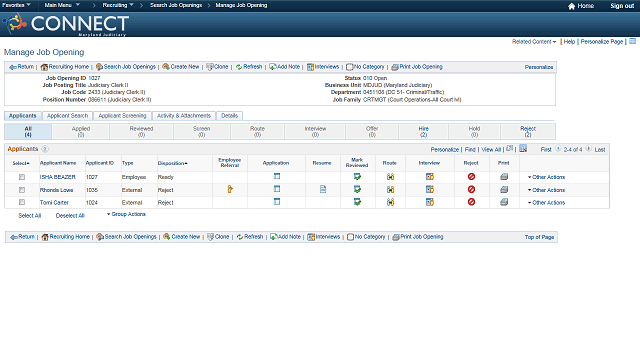Select checkbox for Tomi Carter
This screenshot has width=640, height=360.
[22, 202]
